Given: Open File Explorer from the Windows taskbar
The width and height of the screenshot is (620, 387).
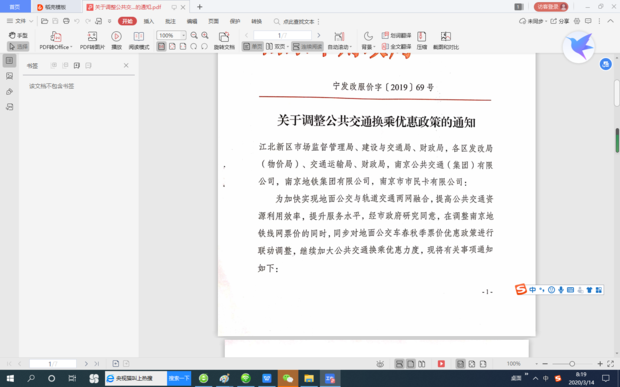Looking at the screenshot, I should tap(309, 378).
